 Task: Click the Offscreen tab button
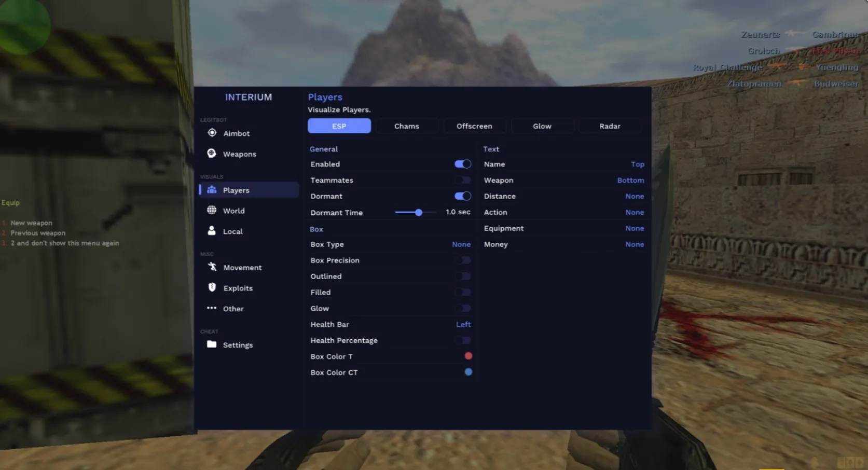[474, 126]
